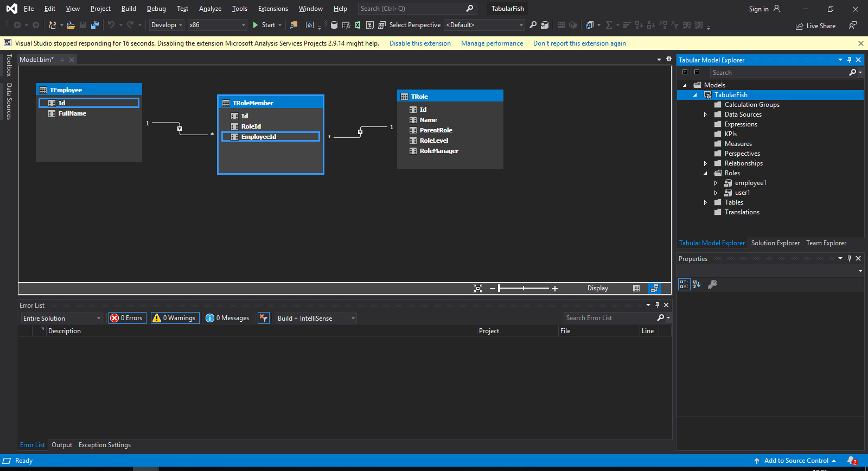This screenshot has width=868, height=471.
Task: Open the Developer configuration dropdown
Action: tap(167, 25)
